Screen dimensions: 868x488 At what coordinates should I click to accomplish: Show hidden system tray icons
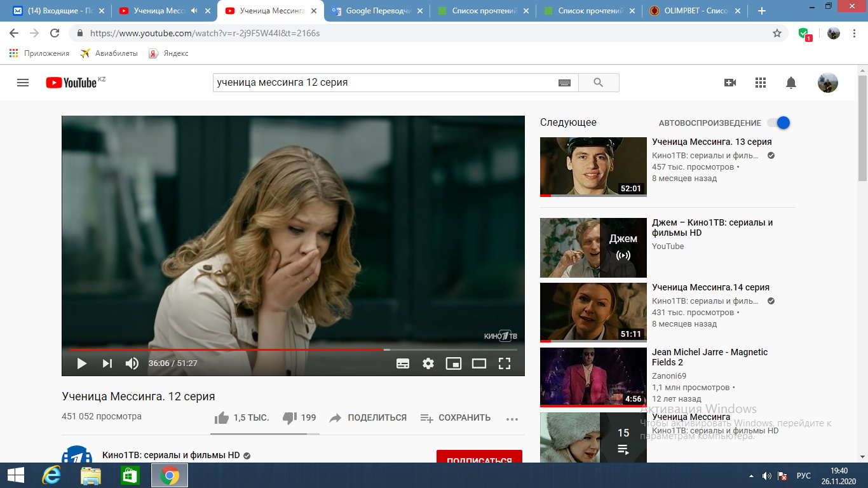[x=752, y=475]
